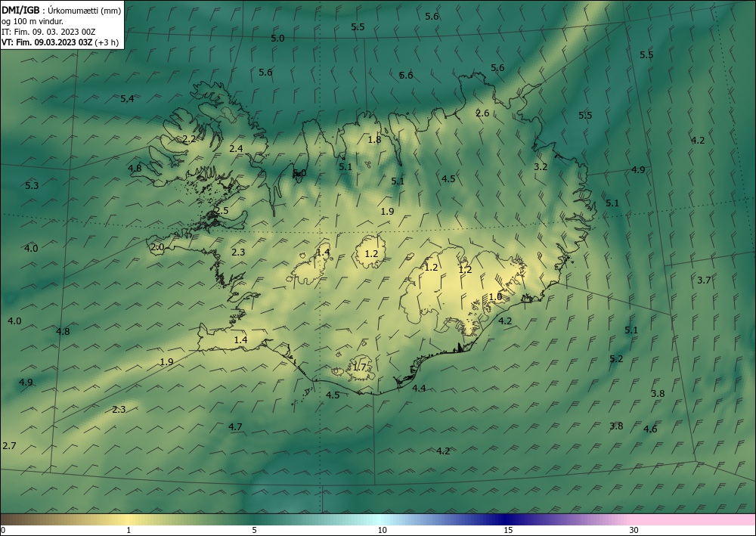Screen dimensions: 756x536
Task: Click the '30' tick on the color scale
Action: coord(634,531)
